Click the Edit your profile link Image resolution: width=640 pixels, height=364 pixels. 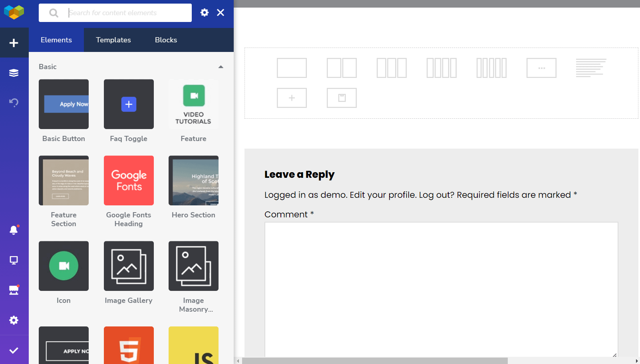point(383,195)
